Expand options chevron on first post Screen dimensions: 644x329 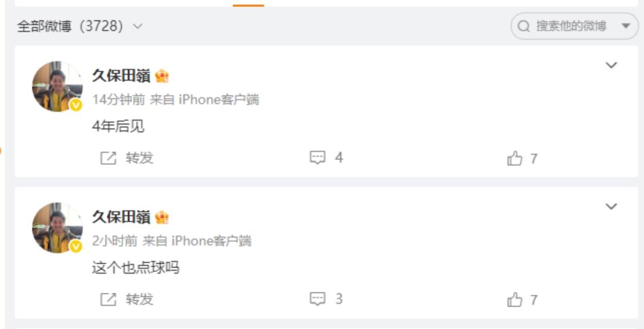point(611,65)
